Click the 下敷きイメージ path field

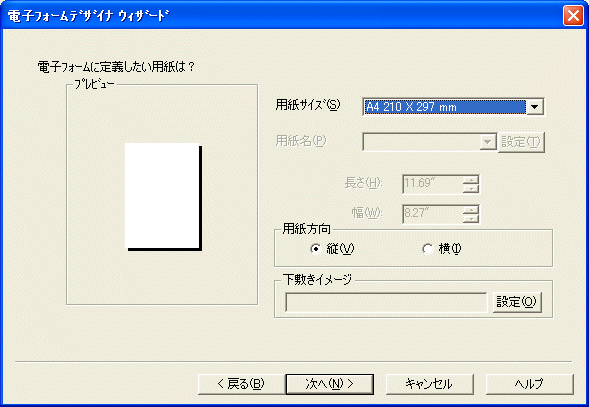coord(386,302)
